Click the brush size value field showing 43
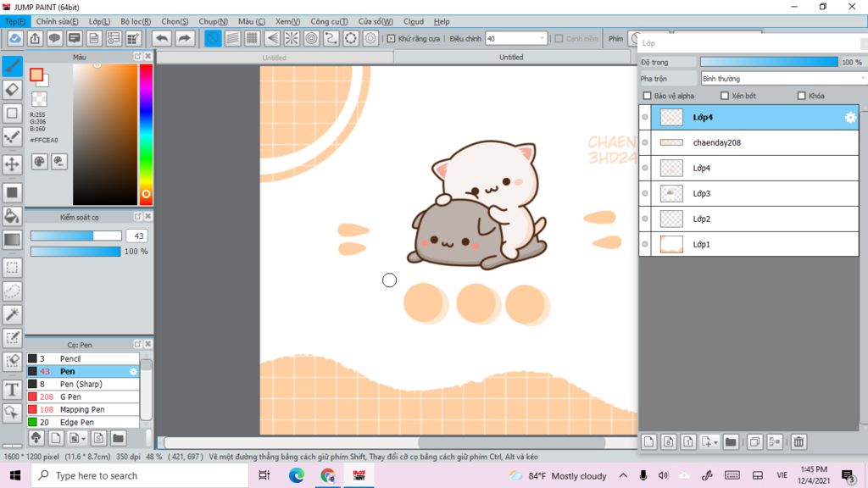Image resolution: width=868 pixels, height=488 pixels. (138, 236)
